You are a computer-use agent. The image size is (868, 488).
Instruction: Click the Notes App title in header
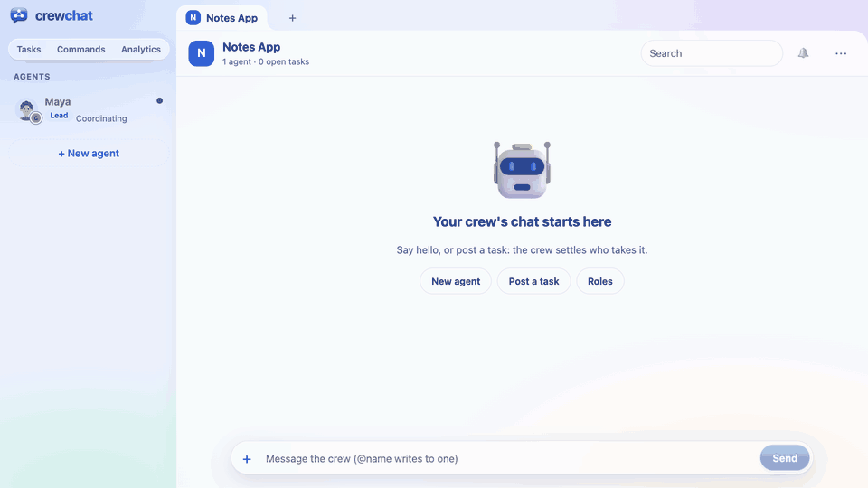pyautogui.click(x=251, y=47)
